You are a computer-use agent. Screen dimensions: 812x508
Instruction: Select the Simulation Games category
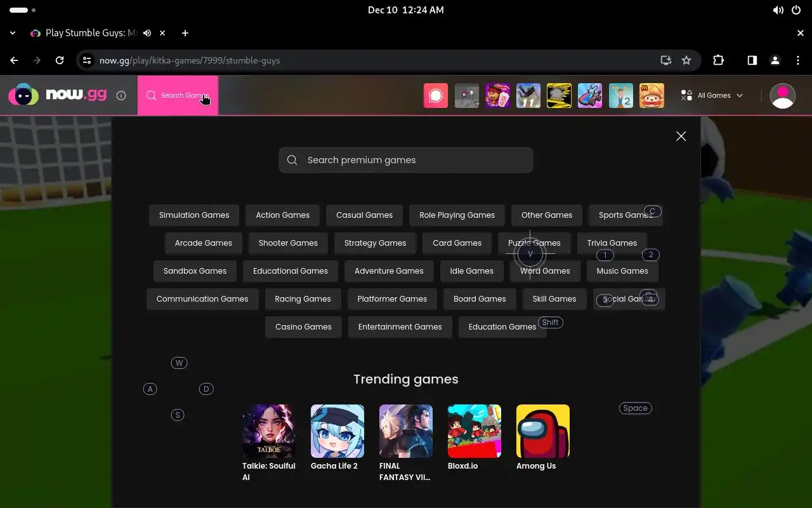pyautogui.click(x=194, y=215)
